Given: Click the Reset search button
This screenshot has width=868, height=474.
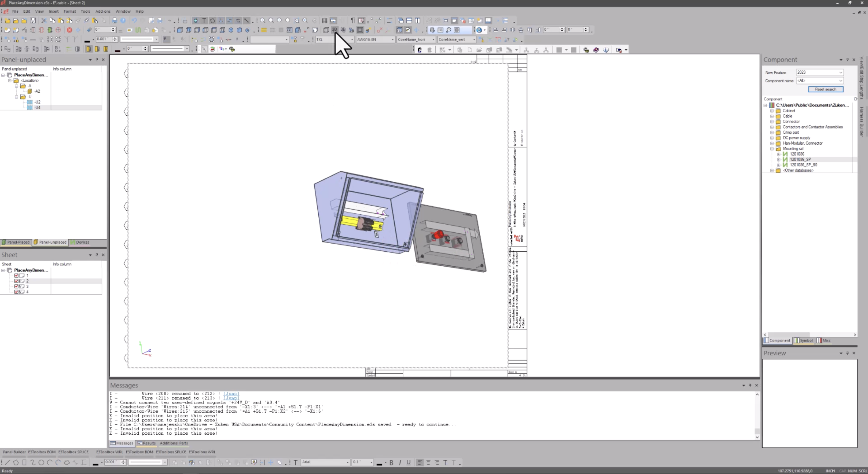Looking at the screenshot, I should pos(825,89).
